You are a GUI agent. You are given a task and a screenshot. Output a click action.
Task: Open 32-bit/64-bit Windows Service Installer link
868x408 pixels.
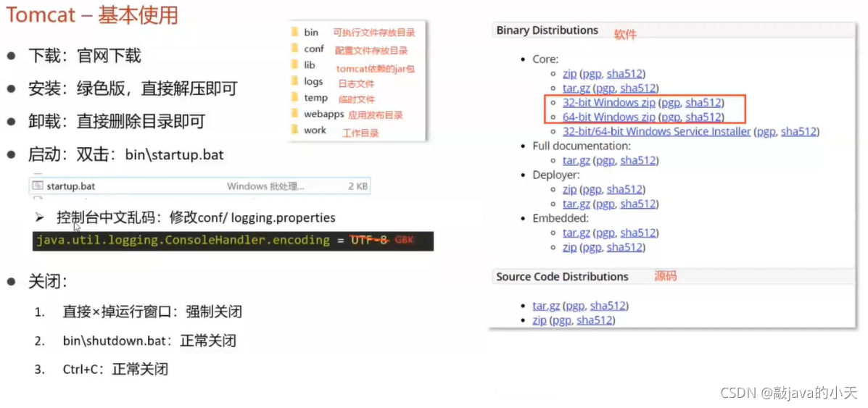pos(656,131)
